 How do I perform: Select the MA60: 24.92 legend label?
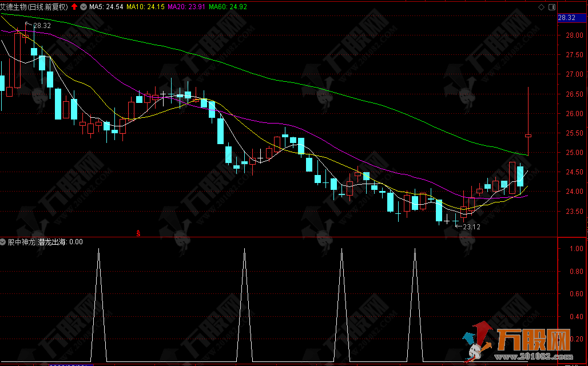(228, 6)
